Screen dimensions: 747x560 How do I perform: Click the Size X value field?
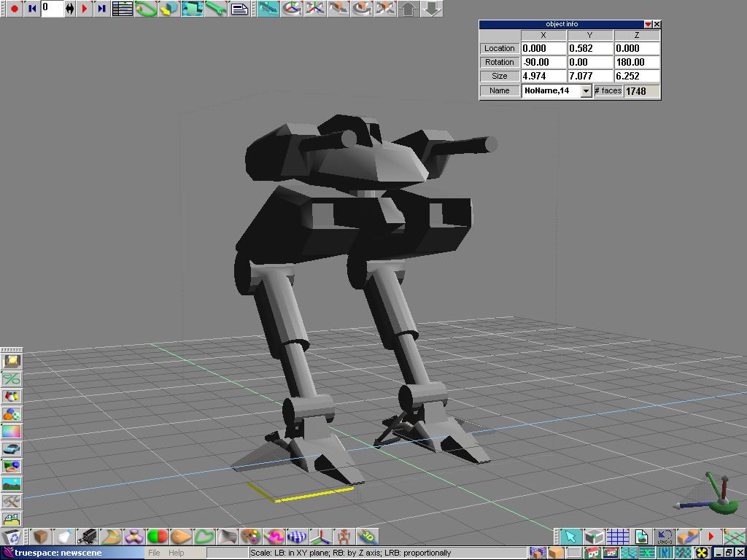pos(543,76)
